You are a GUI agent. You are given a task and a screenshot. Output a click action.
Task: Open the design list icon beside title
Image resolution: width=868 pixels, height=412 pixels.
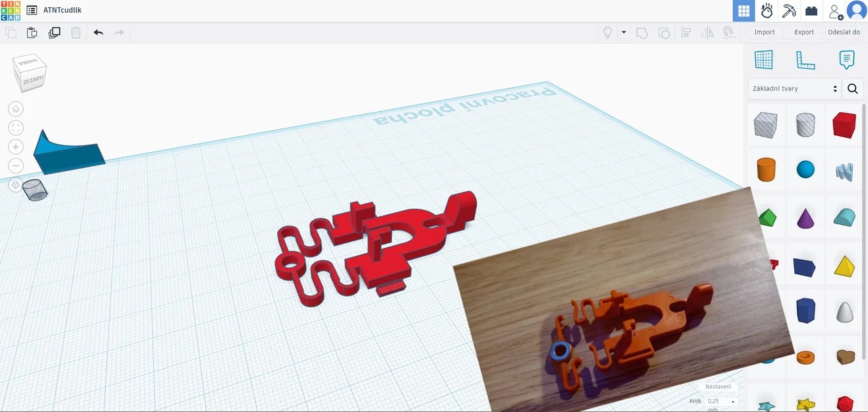point(32,11)
